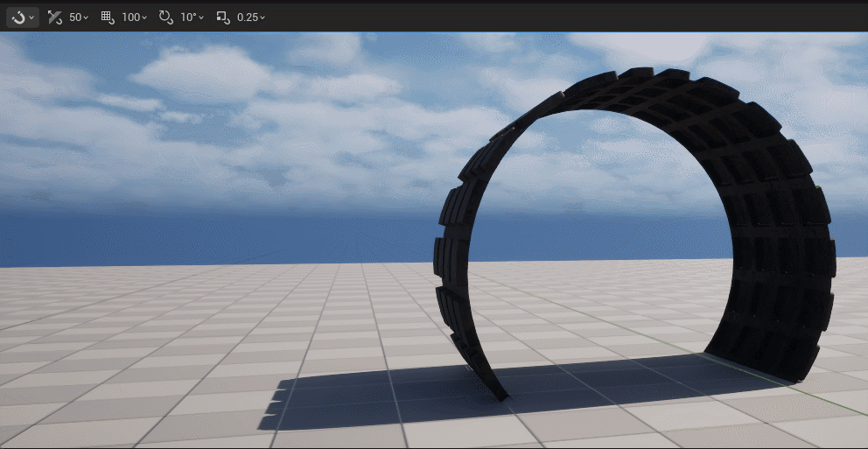Open grid snap size 100 dropdown
Screen dimensions: 868x449
pos(135,18)
